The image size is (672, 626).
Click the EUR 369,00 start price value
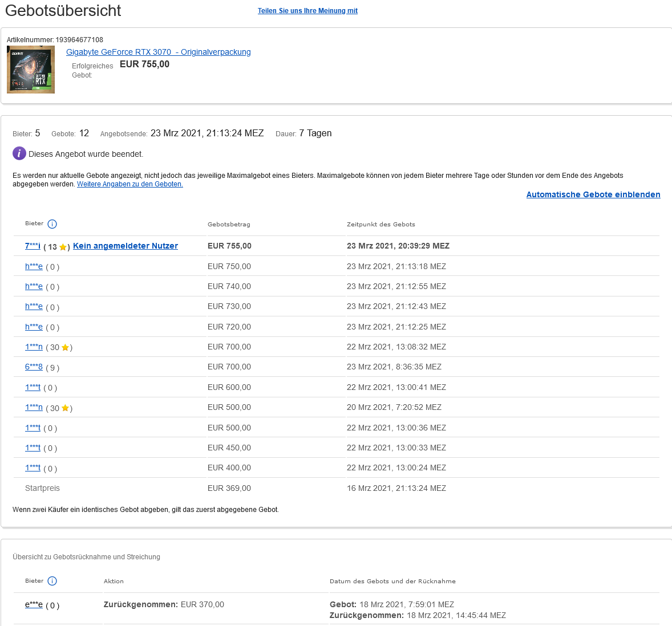point(229,488)
